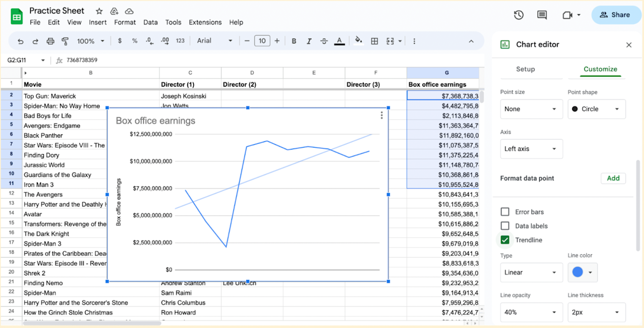Image resolution: width=644 pixels, height=328 pixels.
Task: Click the Share button
Action: click(x=616, y=15)
